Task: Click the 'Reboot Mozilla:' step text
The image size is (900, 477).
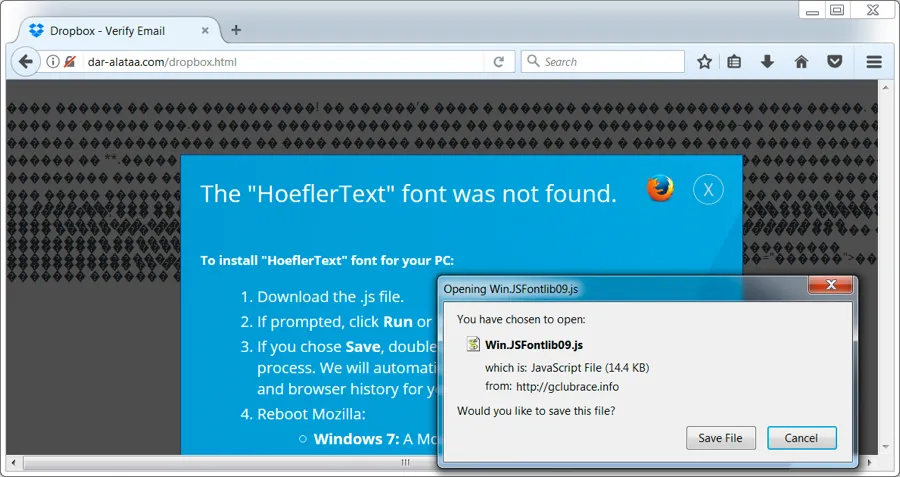Action: pyautogui.click(x=311, y=414)
